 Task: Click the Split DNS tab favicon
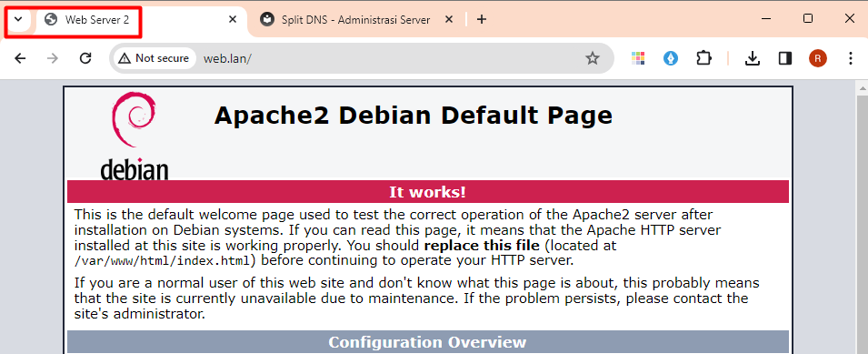(x=267, y=19)
